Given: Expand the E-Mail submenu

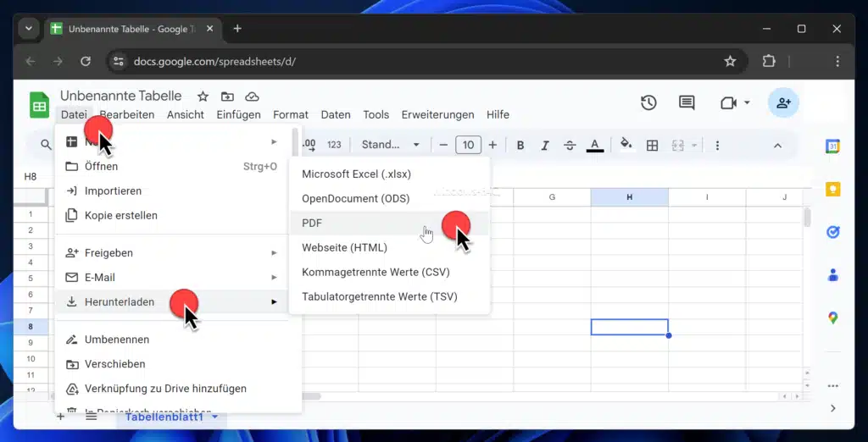Looking at the screenshot, I should click(172, 277).
